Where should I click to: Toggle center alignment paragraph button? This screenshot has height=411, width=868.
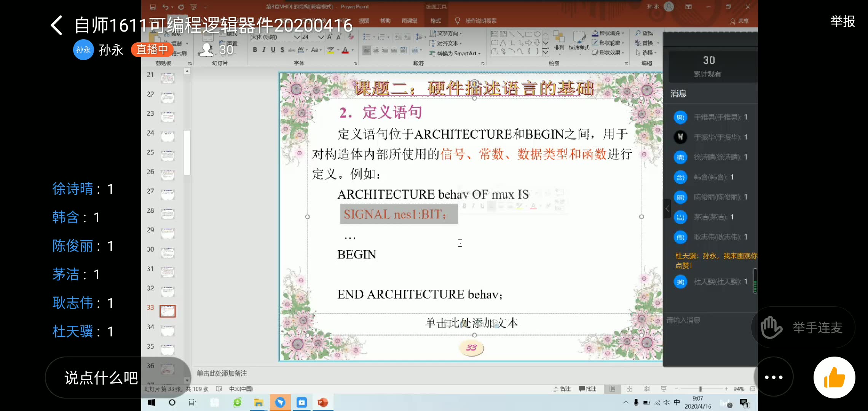point(376,50)
